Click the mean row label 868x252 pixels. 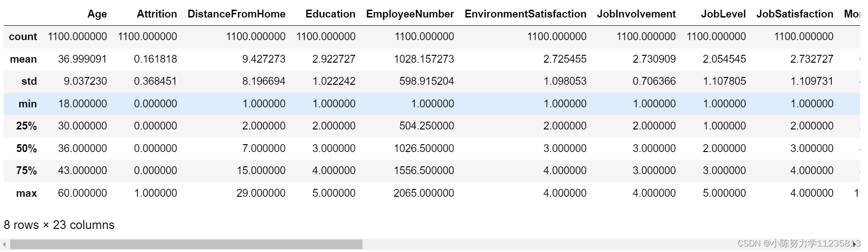(x=23, y=59)
